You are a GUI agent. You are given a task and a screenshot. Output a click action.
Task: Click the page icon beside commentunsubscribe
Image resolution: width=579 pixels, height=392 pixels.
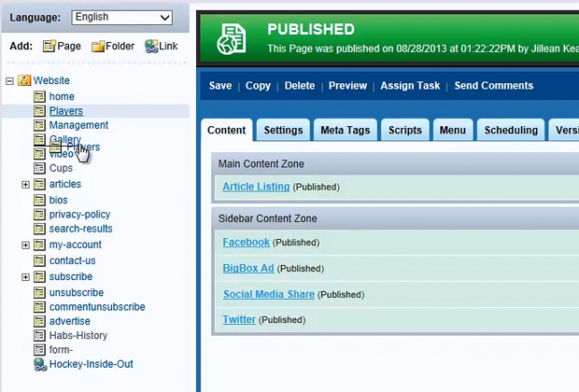pos(39,307)
